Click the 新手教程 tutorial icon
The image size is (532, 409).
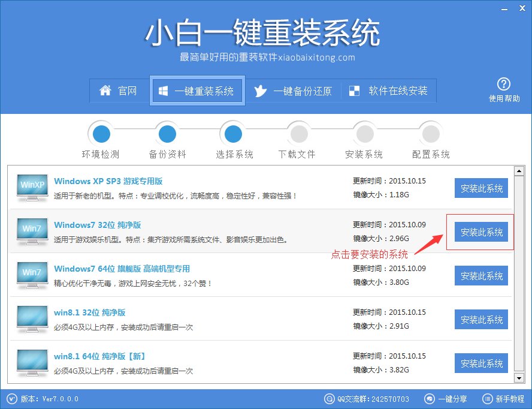point(486,399)
